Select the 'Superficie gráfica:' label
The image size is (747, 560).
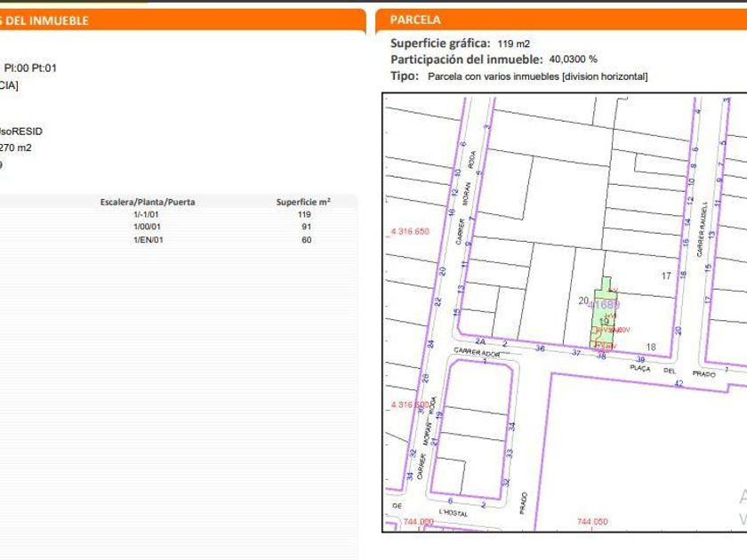pyautogui.click(x=440, y=44)
